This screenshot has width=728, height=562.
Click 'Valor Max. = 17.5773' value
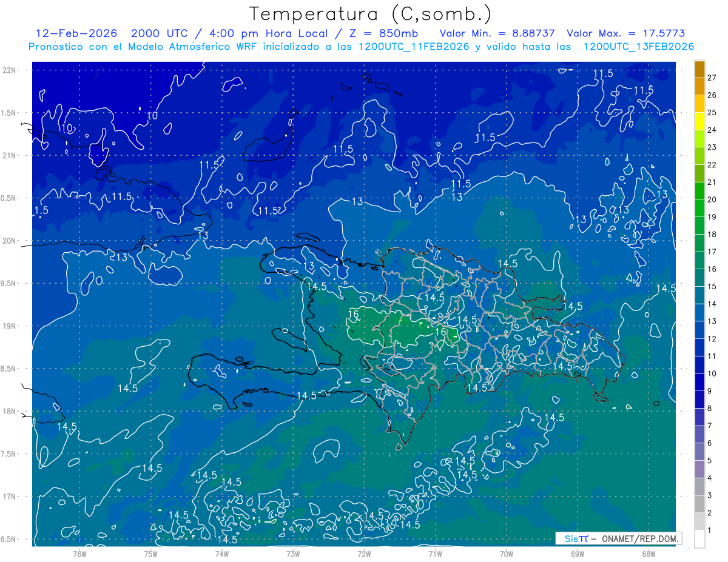626,33
